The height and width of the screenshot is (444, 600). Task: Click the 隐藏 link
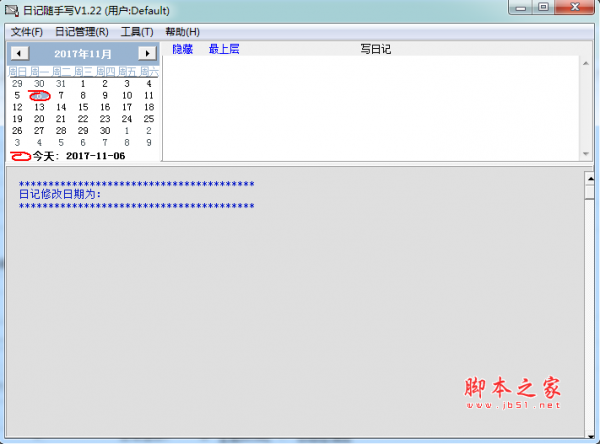(x=183, y=49)
